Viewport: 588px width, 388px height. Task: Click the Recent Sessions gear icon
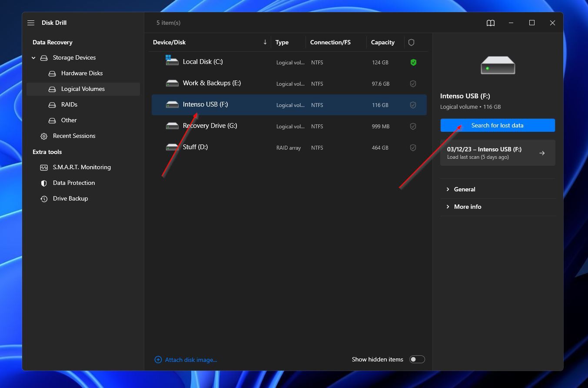(44, 136)
